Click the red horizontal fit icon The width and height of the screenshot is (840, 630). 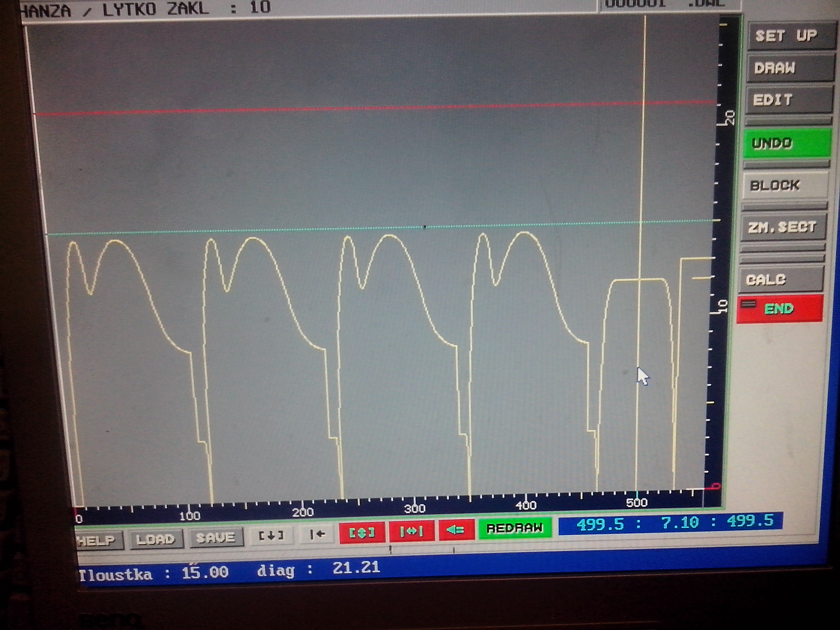(412, 531)
